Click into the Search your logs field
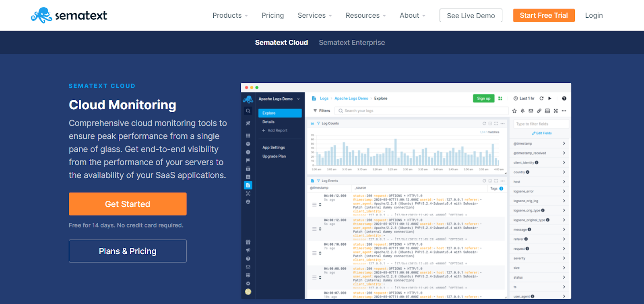Screen dimensions: 644x304 coord(421,111)
